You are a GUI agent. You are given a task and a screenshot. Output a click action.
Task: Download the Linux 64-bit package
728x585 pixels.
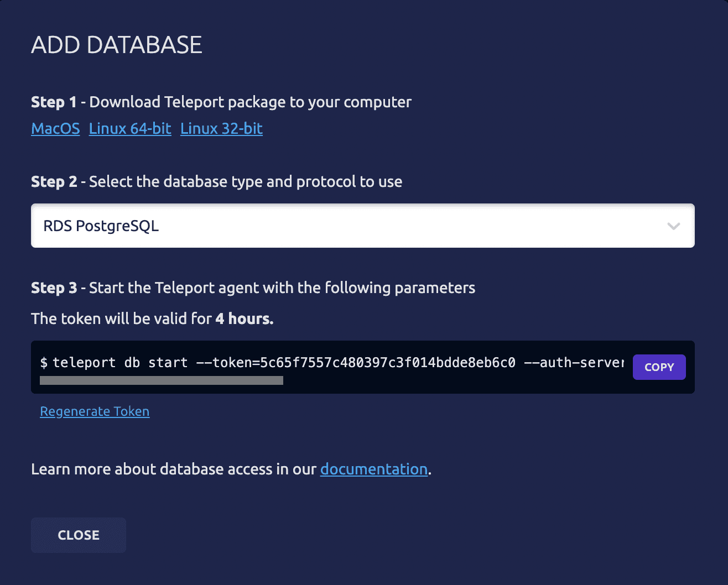point(130,128)
